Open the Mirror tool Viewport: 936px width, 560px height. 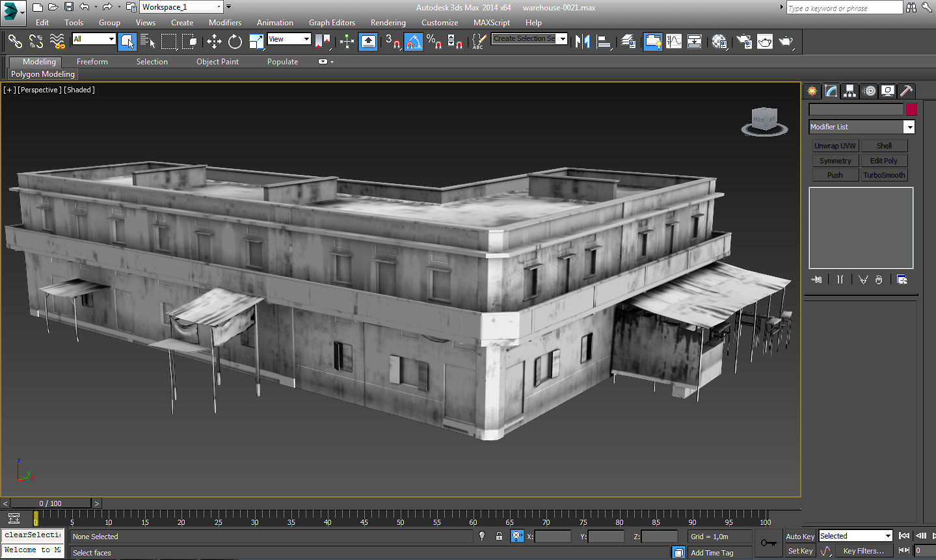pyautogui.click(x=583, y=41)
